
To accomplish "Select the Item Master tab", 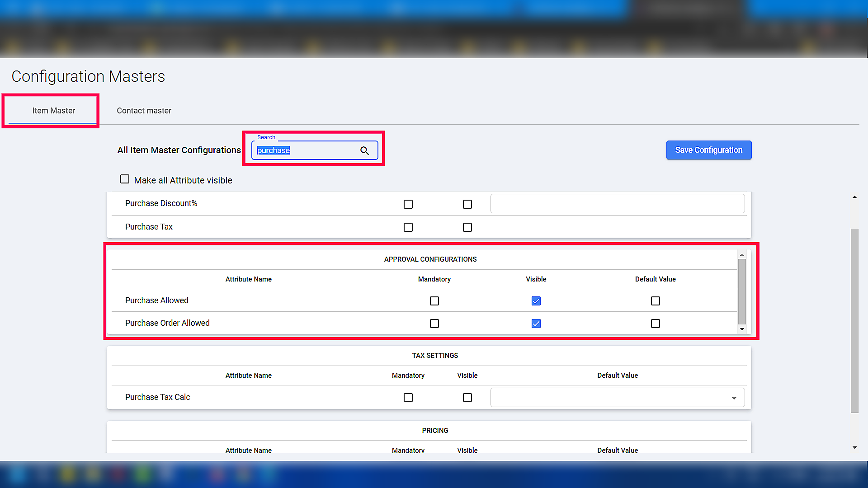I will (53, 111).
